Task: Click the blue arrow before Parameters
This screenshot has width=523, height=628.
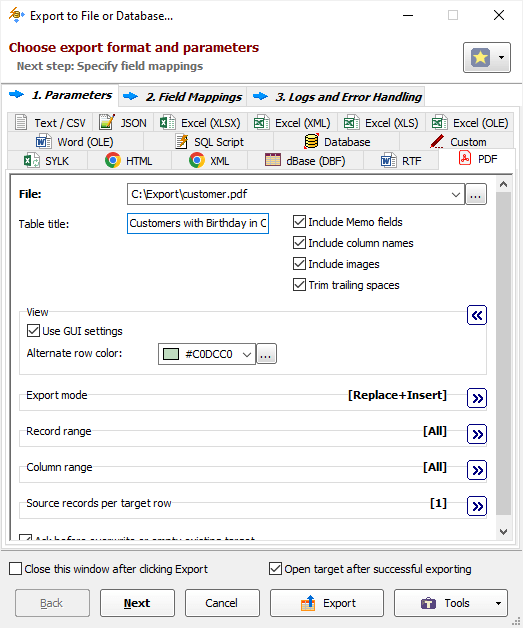Action: click(16, 95)
